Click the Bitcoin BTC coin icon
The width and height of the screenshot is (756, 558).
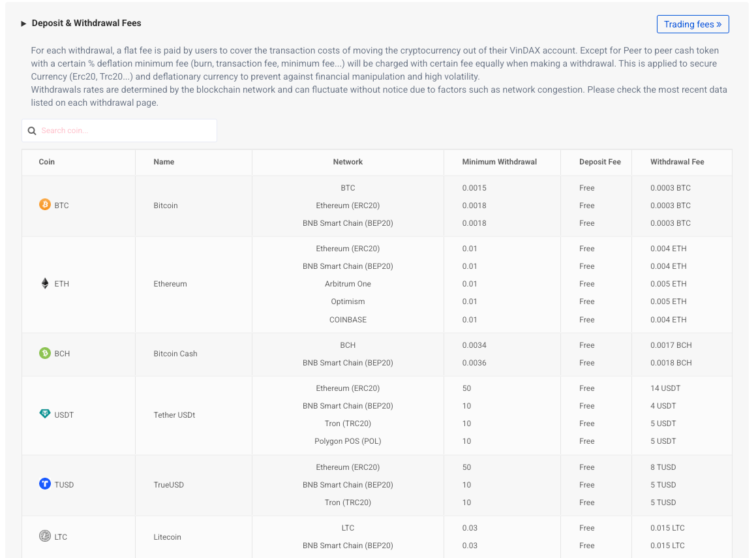coord(45,204)
